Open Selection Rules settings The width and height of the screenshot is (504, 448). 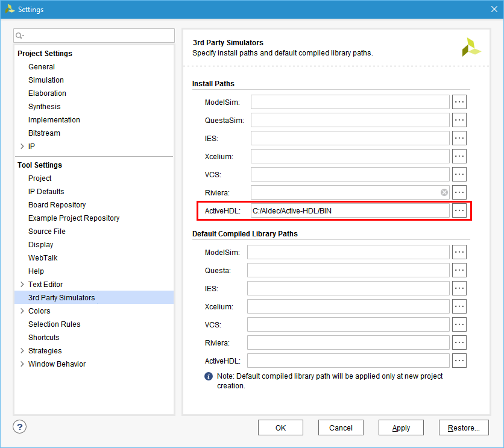point(54,324)
